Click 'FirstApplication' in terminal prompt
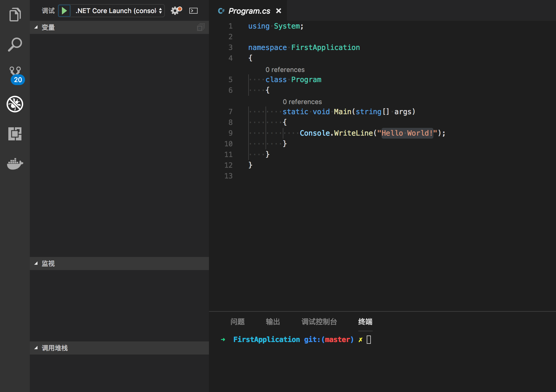The image size is (556, 392). click(266, 339)
